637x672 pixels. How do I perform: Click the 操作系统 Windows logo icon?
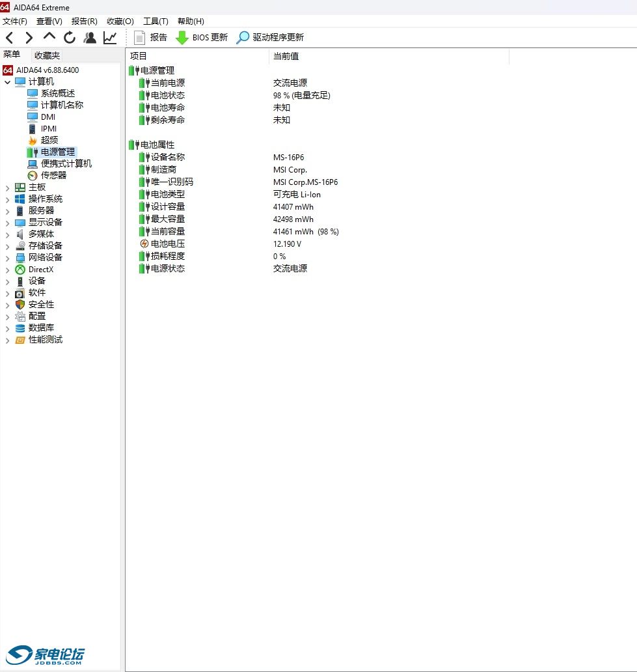pyautogui.click(x=20, y=199)
